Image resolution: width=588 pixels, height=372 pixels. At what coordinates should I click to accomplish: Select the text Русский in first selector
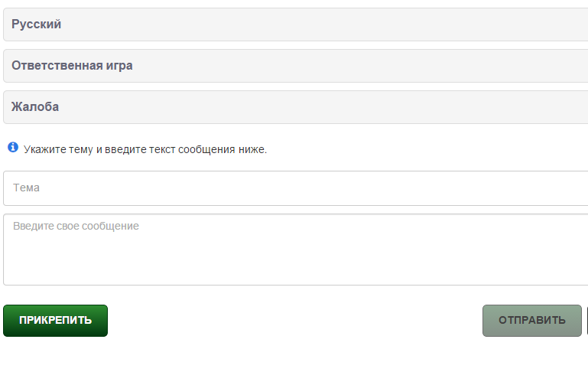point(37,24)
